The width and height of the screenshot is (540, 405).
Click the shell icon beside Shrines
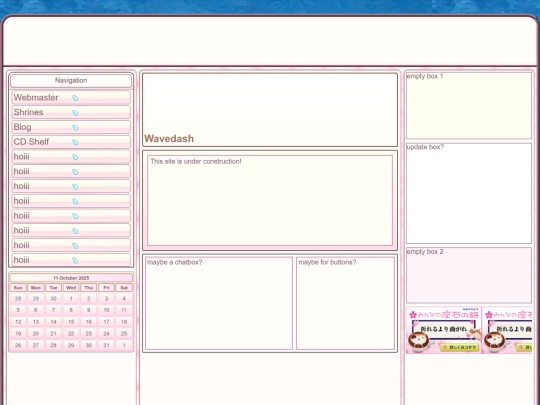pyautogui.click(x=75, y=113)
